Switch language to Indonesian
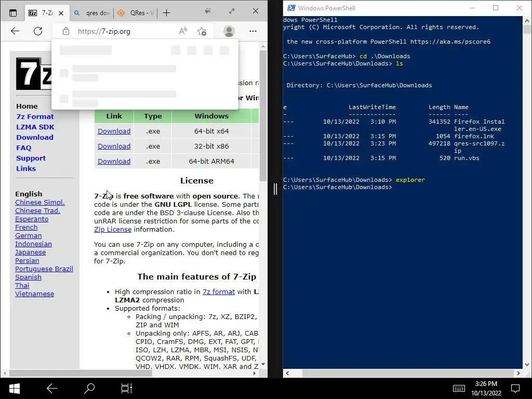 (33, 244)
